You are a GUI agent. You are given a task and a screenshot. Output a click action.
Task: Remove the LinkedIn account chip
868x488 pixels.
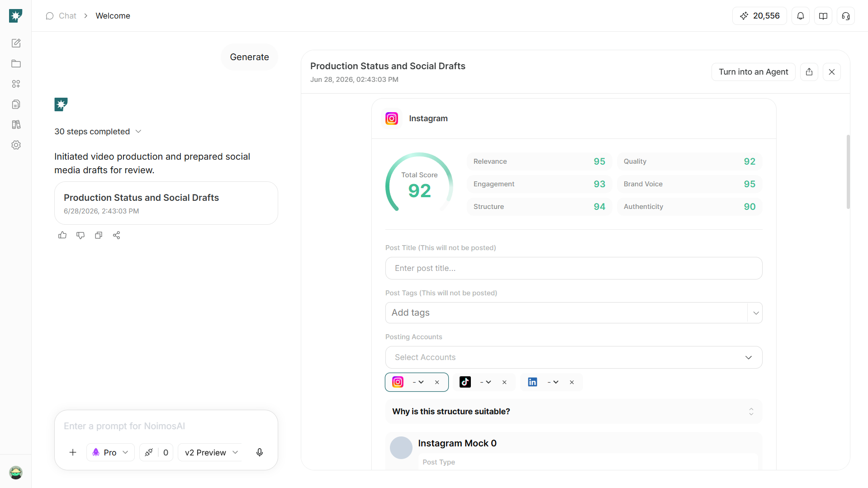tap(572, 382)
